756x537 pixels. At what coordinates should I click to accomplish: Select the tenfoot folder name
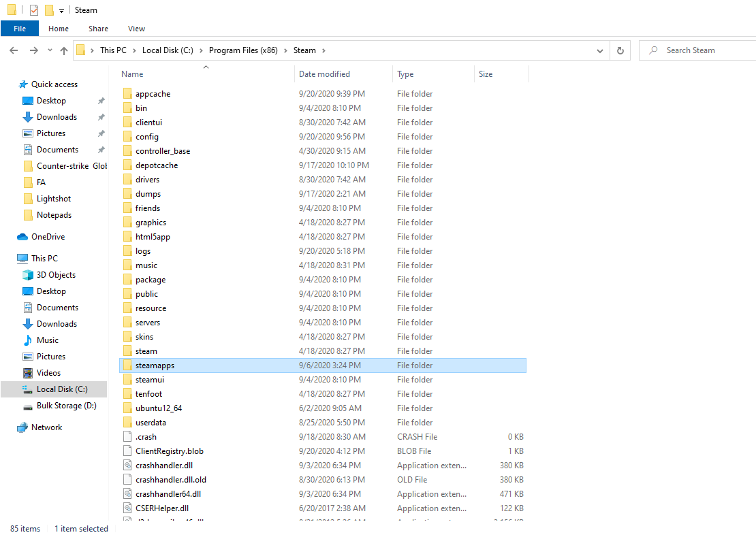[148, 394]
